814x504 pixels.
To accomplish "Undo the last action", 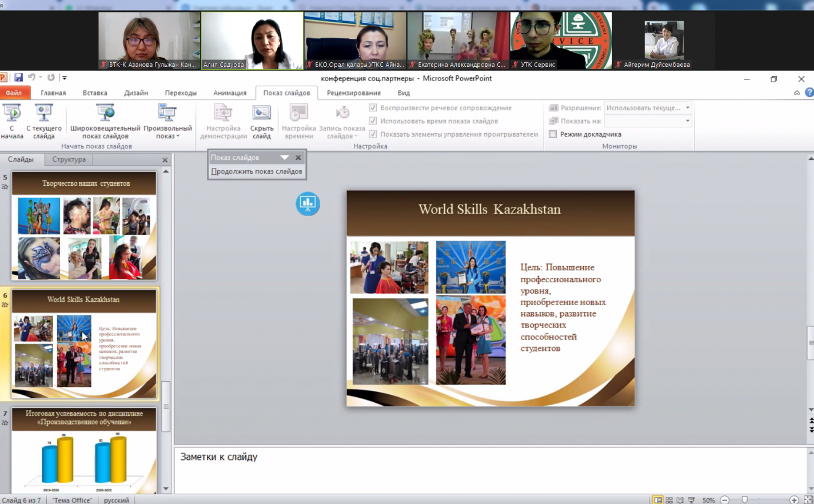I will [x=31, y=77].
